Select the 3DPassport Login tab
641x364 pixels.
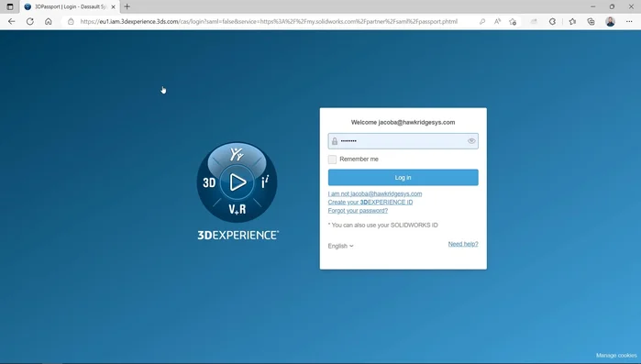pos(70,7)
